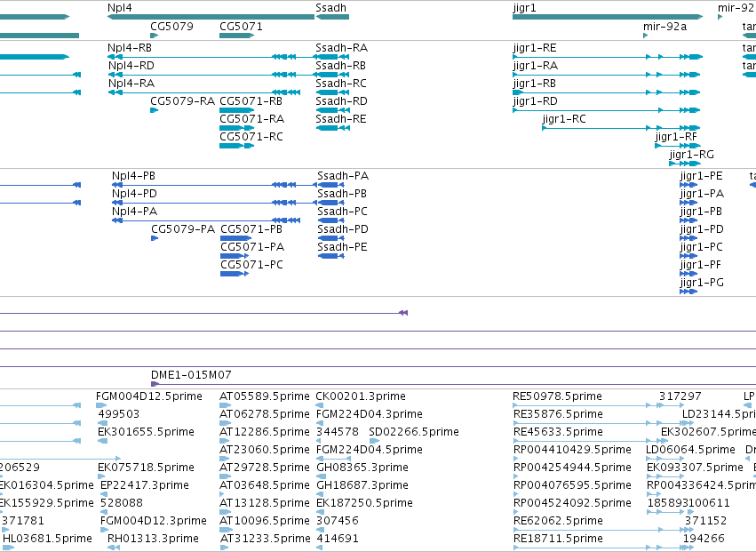Open EST label RE18711.5prime

(x=558, y=539)
